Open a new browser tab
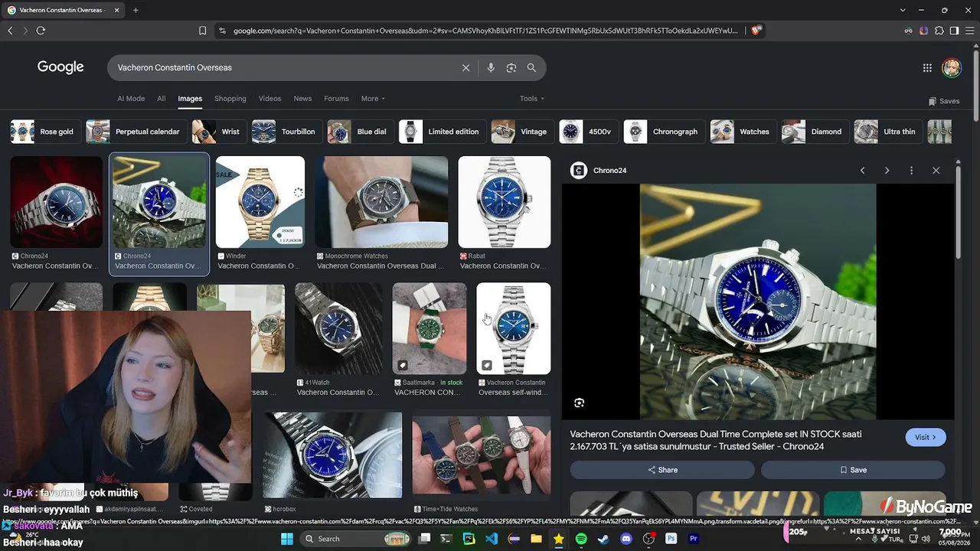 pos(136,10)
